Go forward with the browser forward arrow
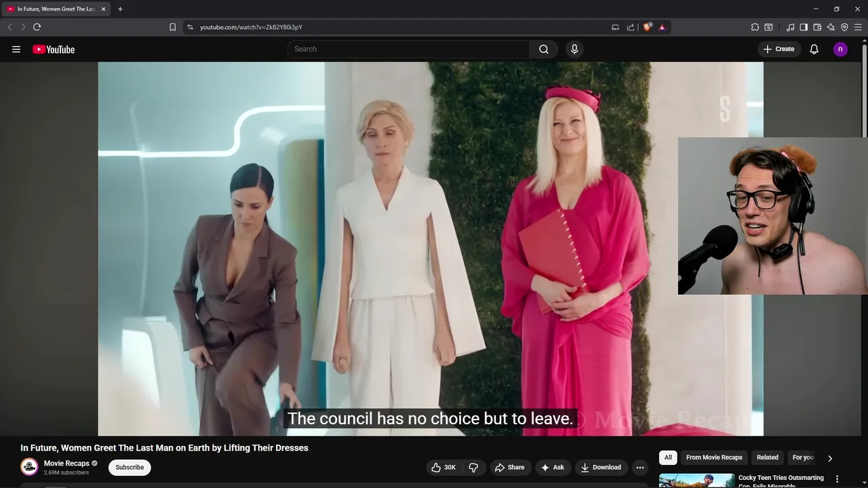The height and width of the screenshot is (488, 868). click(23, 27)
